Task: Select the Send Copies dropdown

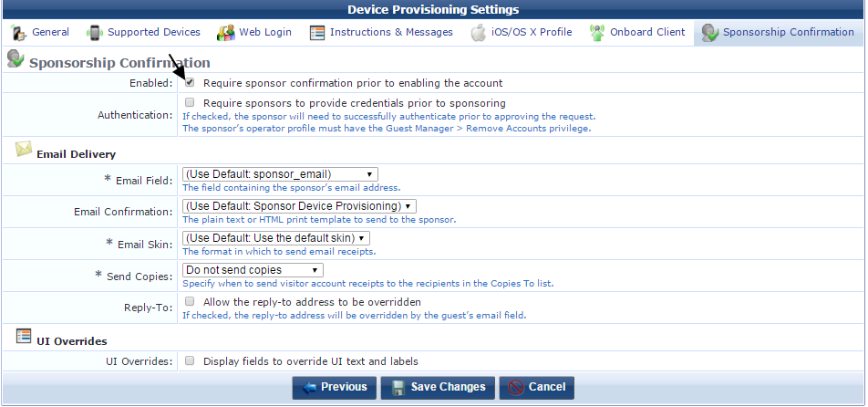Action: tap(253, 270)
